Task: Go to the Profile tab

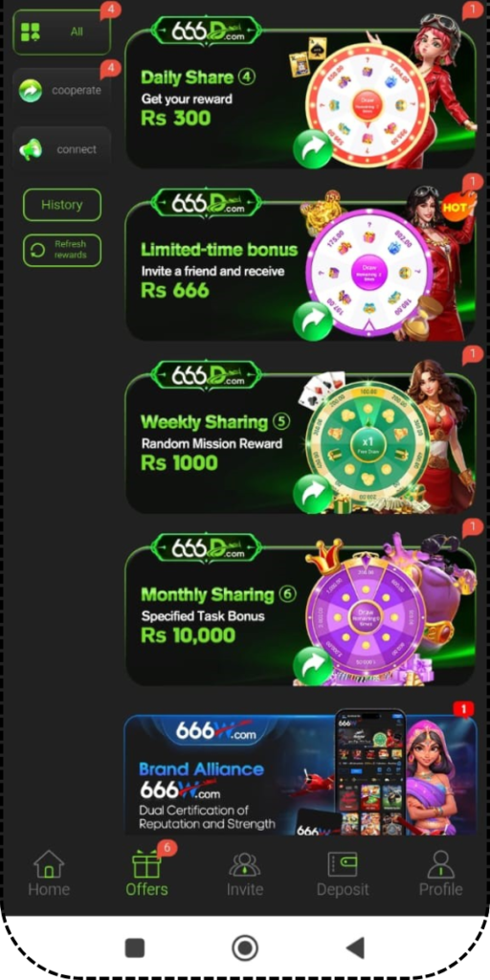Action: pyautogui.click(x=440, y=873)
